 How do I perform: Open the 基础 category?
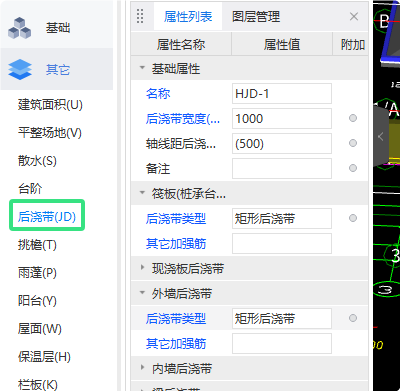point(57,28)
